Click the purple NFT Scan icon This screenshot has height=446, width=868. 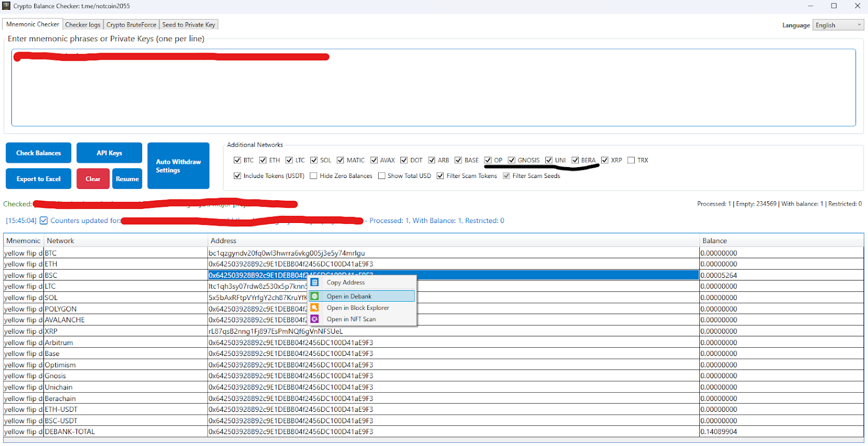(x=315, y=319)
